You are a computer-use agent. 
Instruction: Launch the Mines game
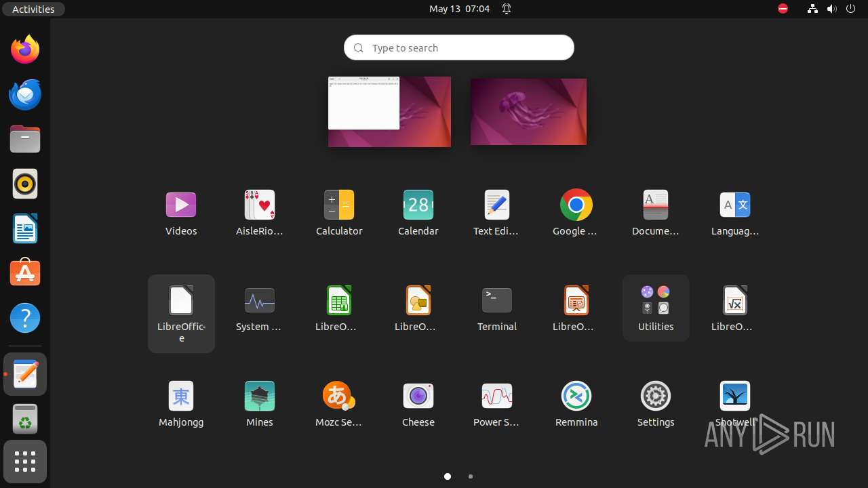point(260,403)
